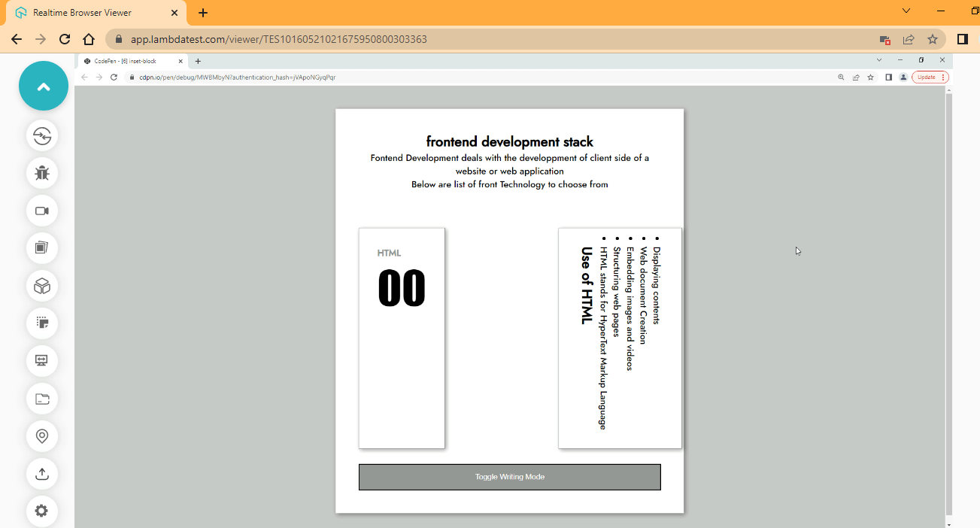Viewport: 980px width, 528px height.
Task: Open the screenshot gallery icon
Action: (x=42, y=248)
